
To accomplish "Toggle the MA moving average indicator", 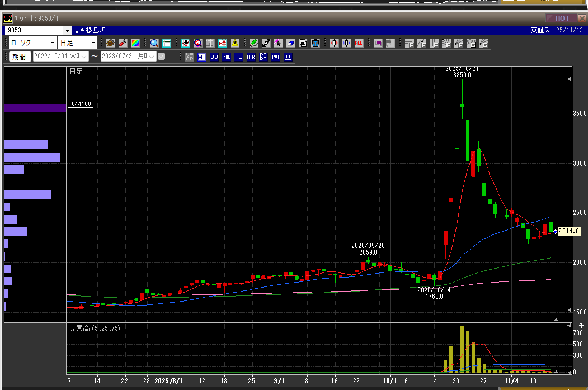I will [x=201, y=57].
